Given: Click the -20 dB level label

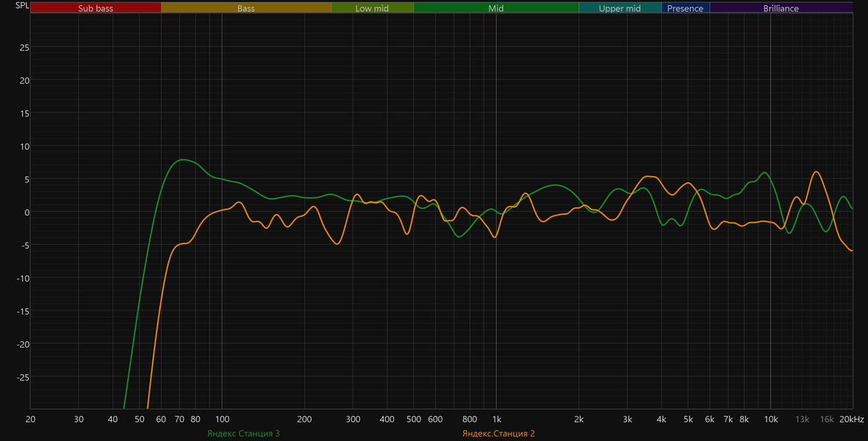Looking at the screenshot, I should point(23,344).
